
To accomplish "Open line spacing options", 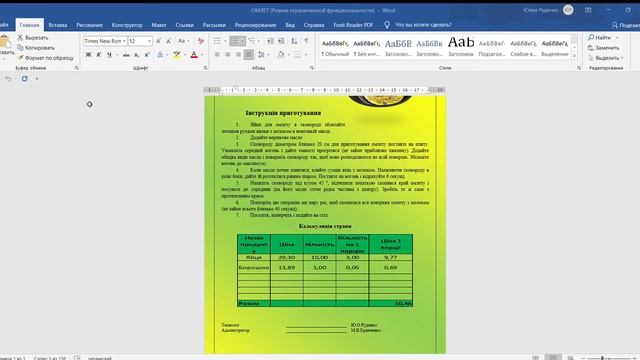I will (261, 55).
